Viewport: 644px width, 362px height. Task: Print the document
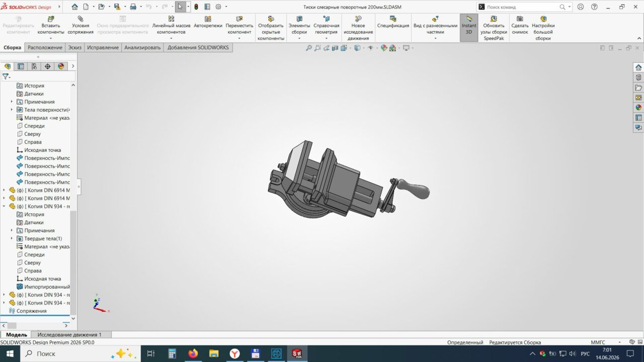coord(133,7)
